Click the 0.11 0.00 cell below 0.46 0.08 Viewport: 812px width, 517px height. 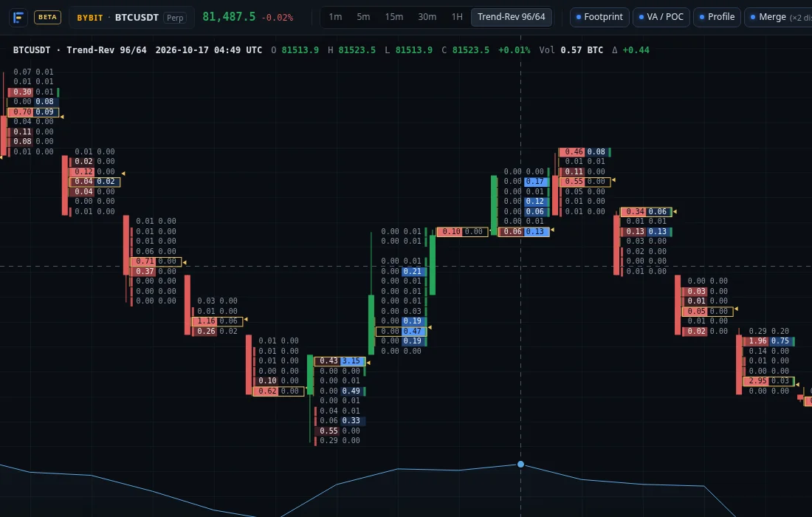(585, 172)
